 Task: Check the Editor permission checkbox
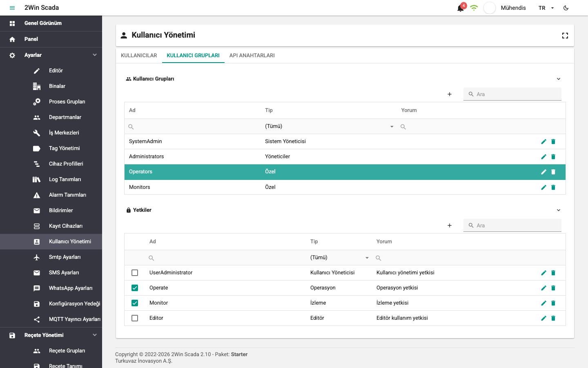pos(135,318)
